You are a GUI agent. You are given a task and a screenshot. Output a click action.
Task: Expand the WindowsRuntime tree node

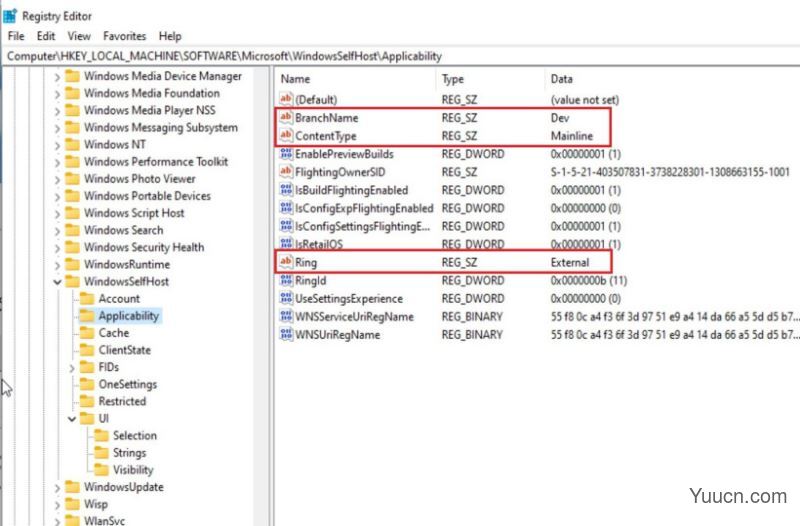click(x=57, y=265)
